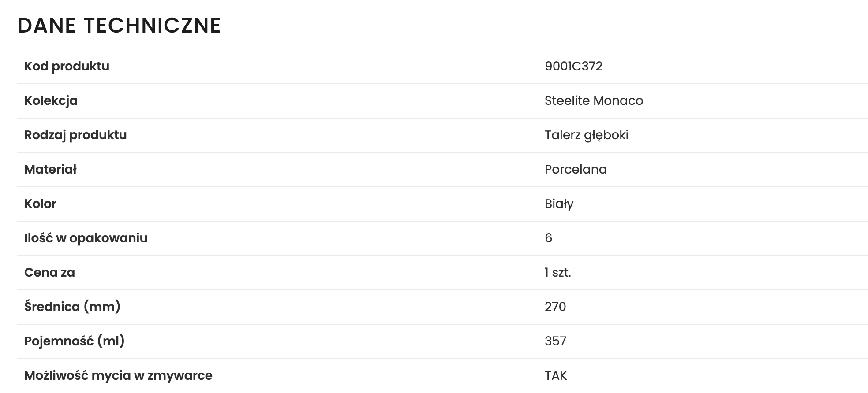Click the Ilość w opakowaniu label

tap(86, 238)
